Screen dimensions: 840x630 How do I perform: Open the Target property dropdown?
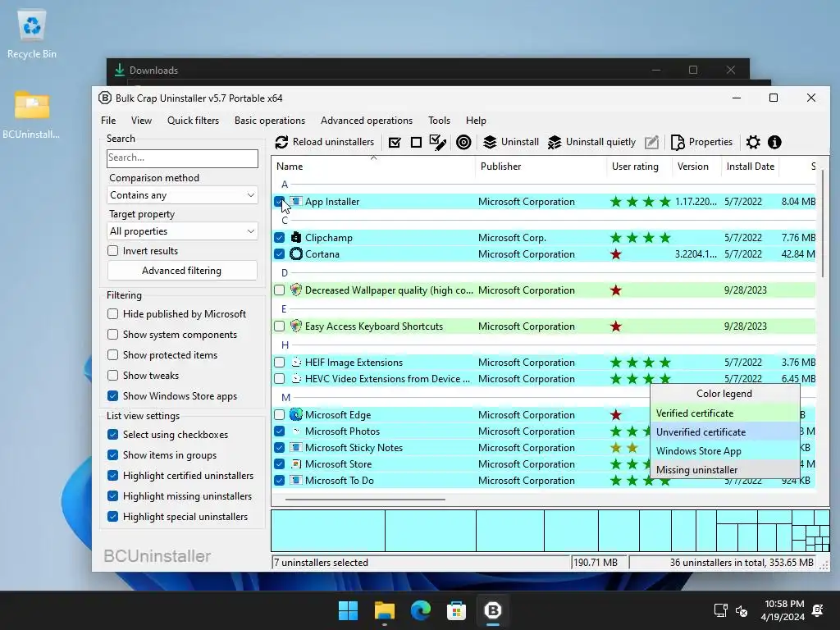[182, 231]
